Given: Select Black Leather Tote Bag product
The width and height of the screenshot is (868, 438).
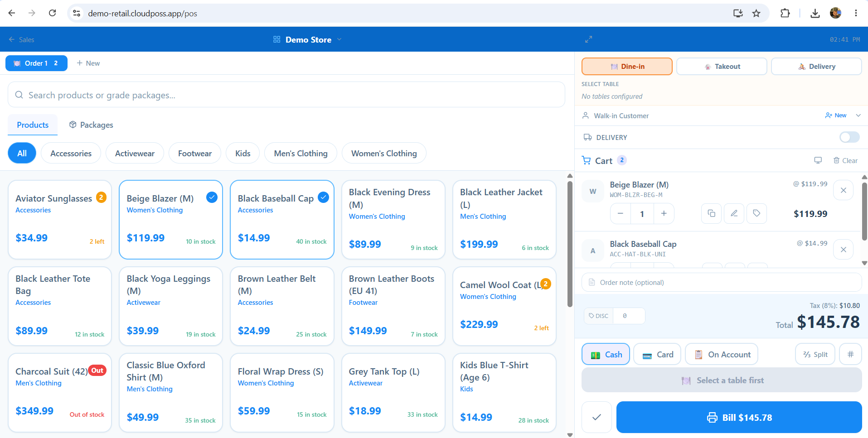Looking at the screenshot, I should point(60,306).
